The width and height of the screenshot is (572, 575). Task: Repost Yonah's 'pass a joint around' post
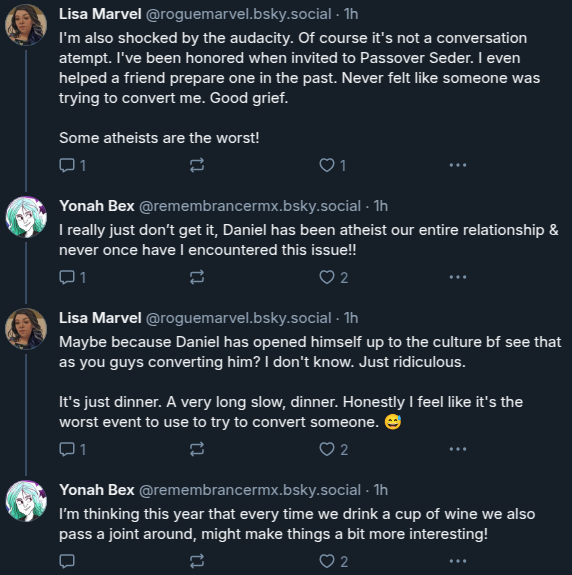pos(197,561)
